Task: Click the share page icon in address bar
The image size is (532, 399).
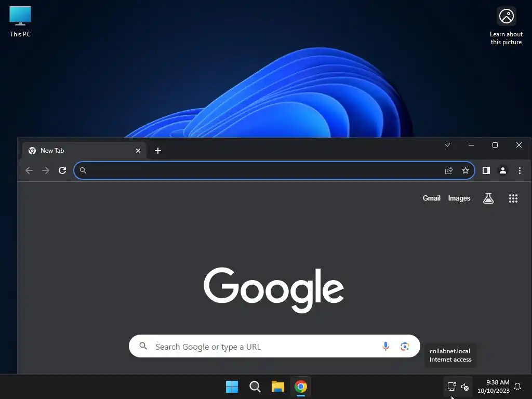Action: click(449, 170)
